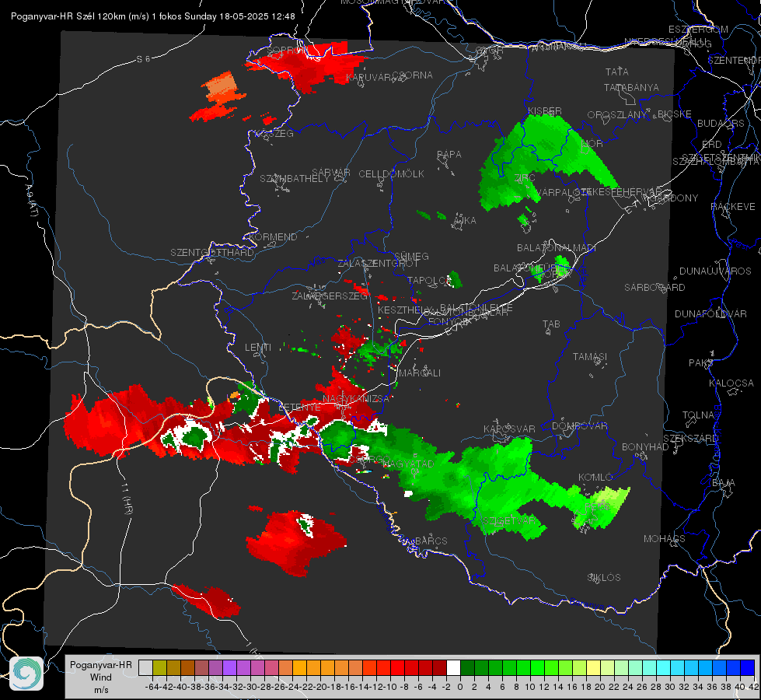Click the TAMASI city label
Viewport: 761px width, 700px height.
(x=590, y=356)
